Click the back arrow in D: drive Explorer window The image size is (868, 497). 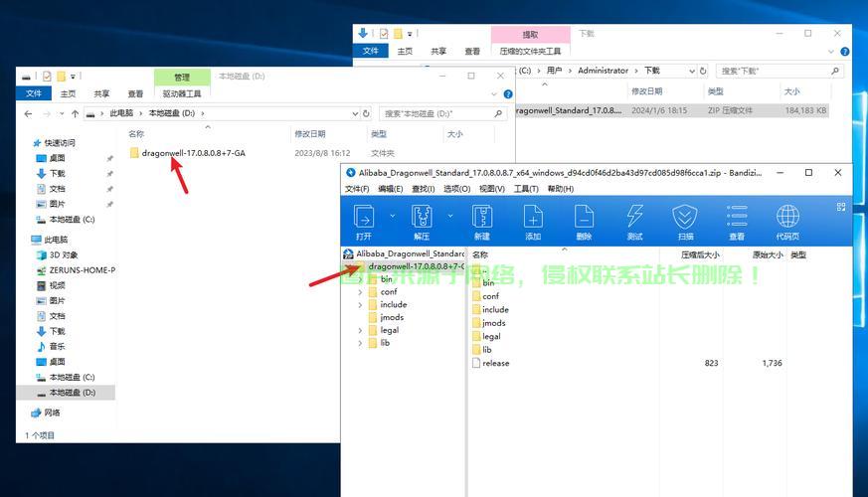(x=28, y=113)
